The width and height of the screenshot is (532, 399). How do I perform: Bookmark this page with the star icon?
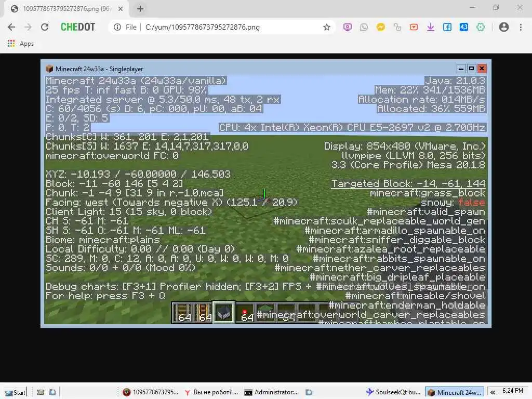pyautogui.click(x=326, y=27)
